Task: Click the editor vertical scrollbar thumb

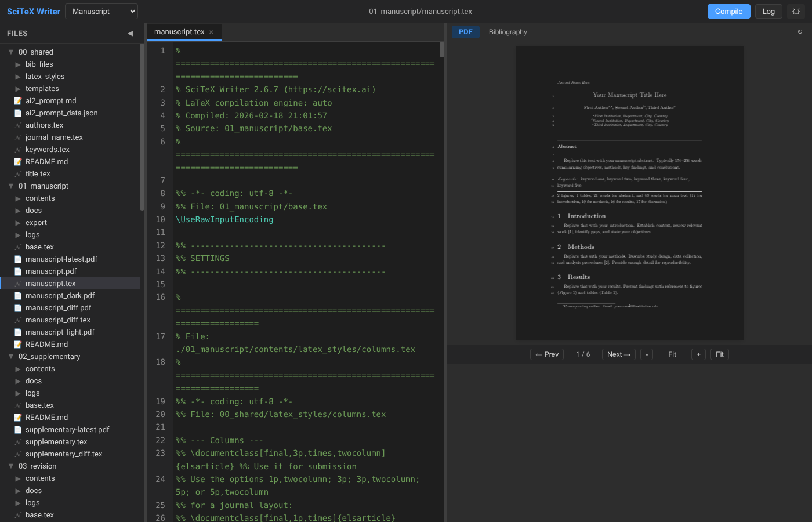Action: [x=442, y=50]
